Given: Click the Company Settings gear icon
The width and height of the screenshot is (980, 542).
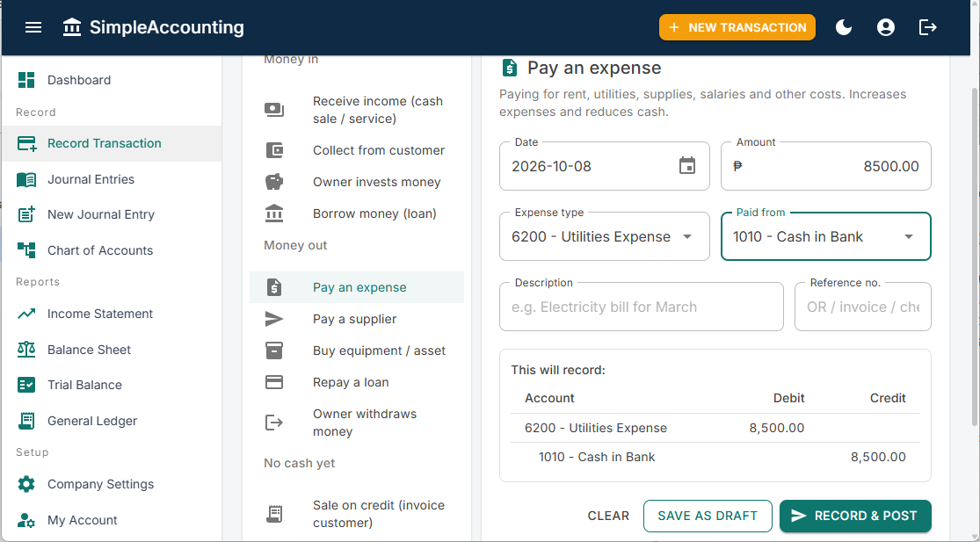Looking at the screenshot, I should pyautogui.click(x=26, y=484).
